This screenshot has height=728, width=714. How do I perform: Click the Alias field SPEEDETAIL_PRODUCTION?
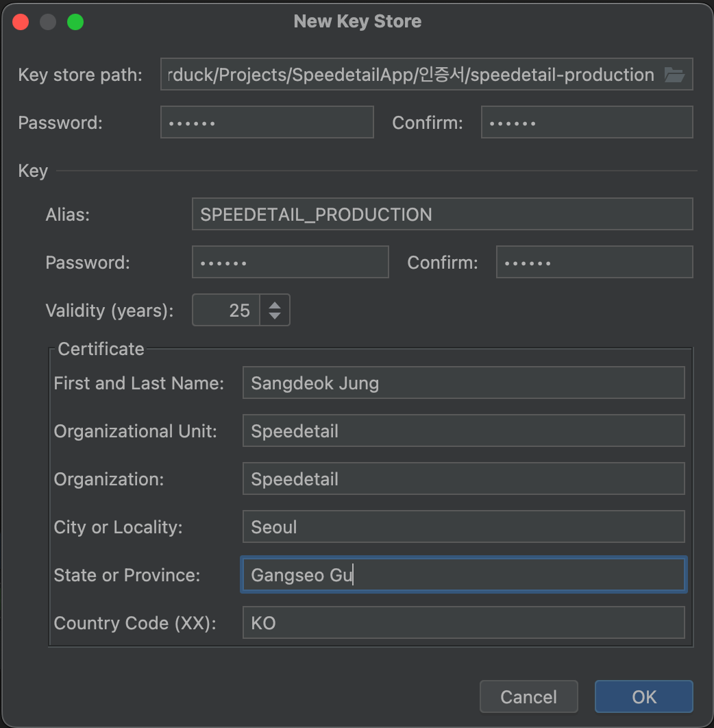coord(443,214)
